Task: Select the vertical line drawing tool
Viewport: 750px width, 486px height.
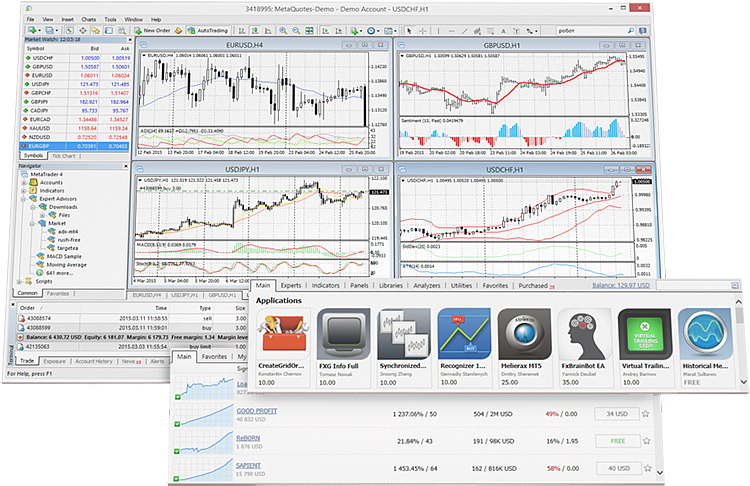Action: click(438, 31)
